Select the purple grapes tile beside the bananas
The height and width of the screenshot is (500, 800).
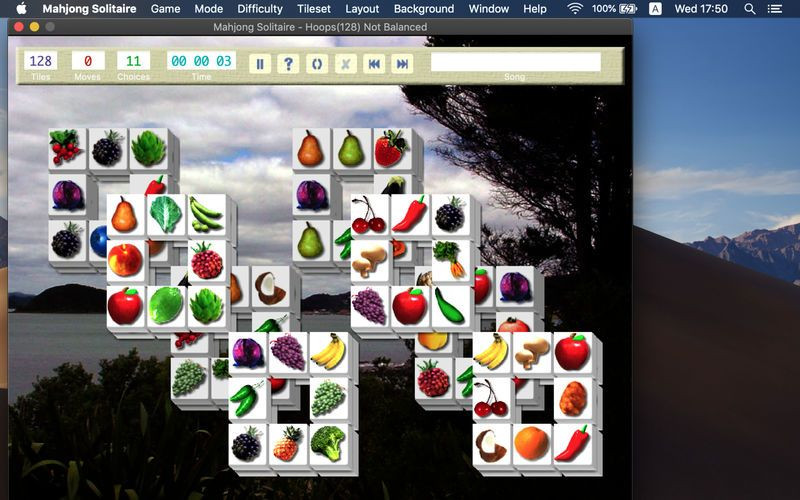288,352
